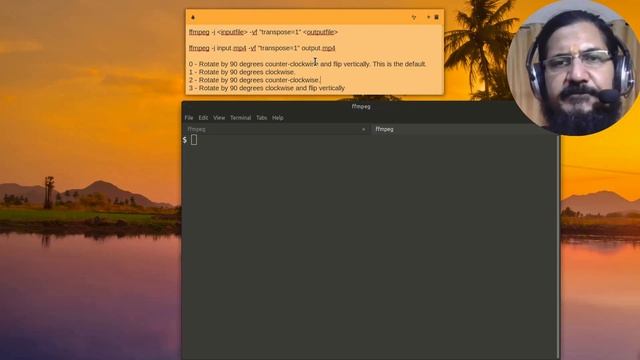Screen dimensions: 640x360
Task: Click the pin icon on the sticky note header
Action: click(x=193, y=17)
